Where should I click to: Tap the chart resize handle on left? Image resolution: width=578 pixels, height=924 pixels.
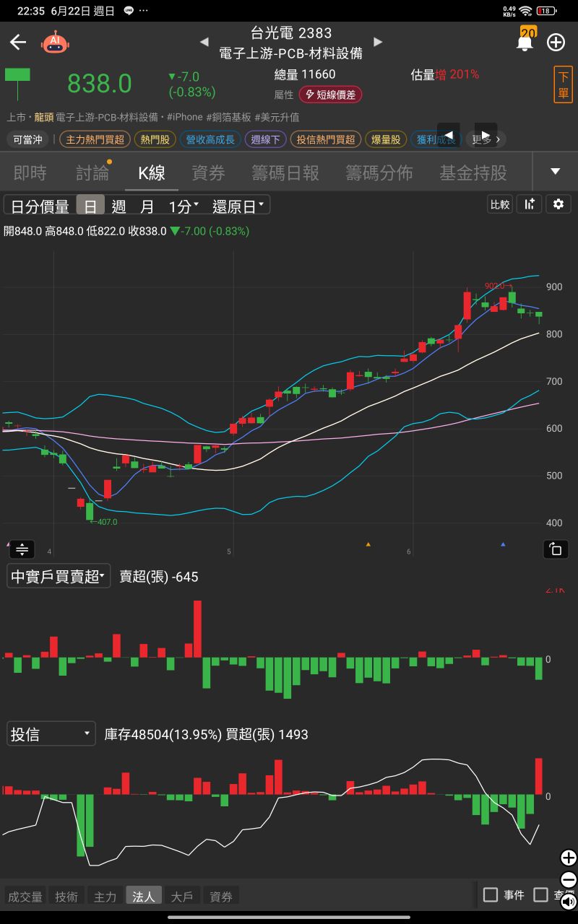pyautogui.click(x=22, y=549)
